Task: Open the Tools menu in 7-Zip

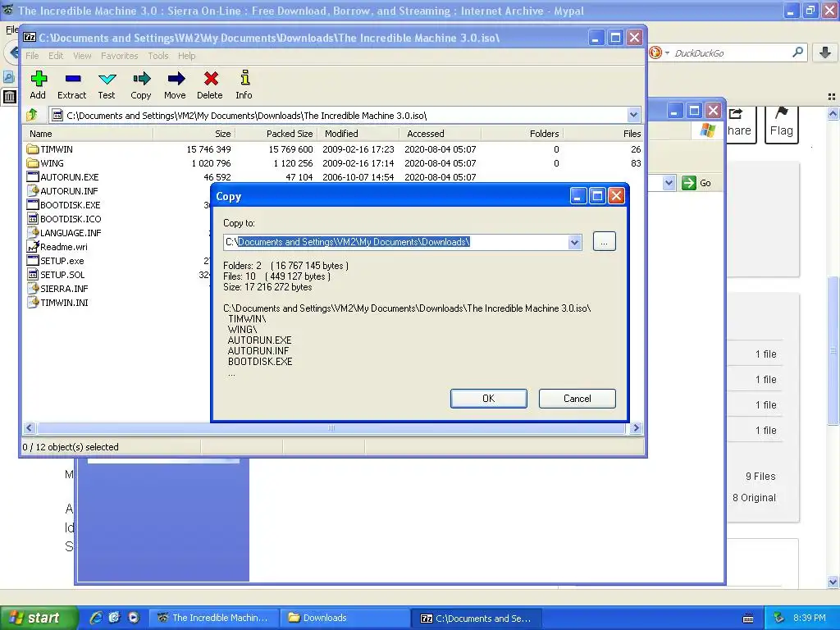Action: (x=158, y=56)
